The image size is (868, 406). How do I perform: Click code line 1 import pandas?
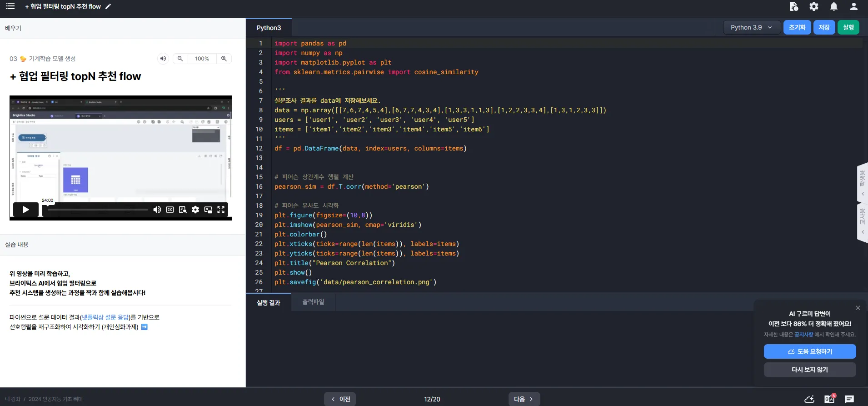pos(310,43)
